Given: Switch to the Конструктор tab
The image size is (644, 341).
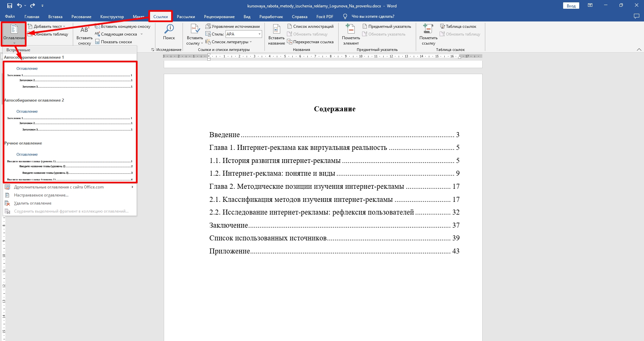Looking at the screenshot, I should pos(112,16).
